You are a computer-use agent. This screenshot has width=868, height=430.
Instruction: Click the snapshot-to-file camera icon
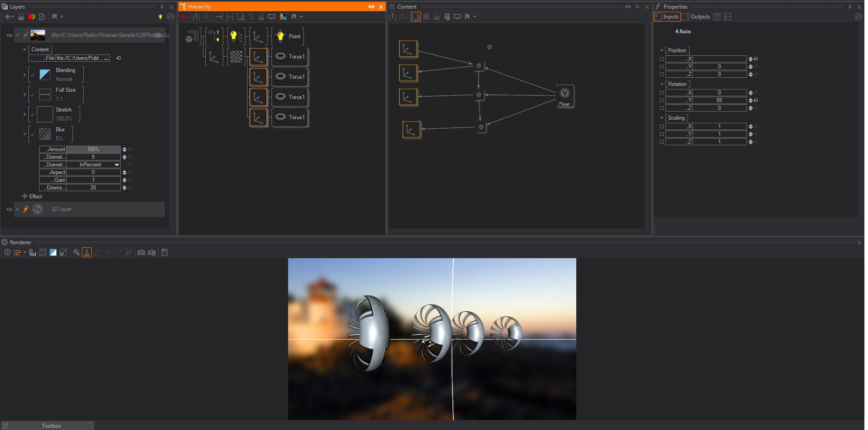click(x=152, y=252)
